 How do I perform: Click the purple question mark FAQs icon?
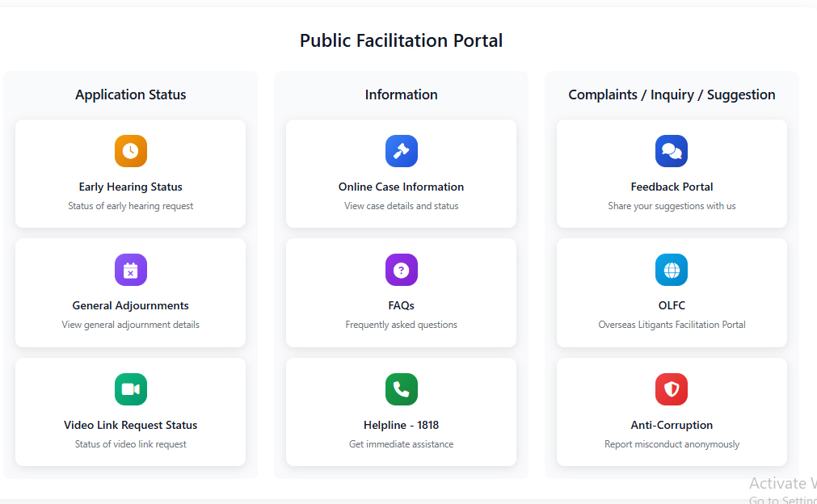[x=401, y=270]
